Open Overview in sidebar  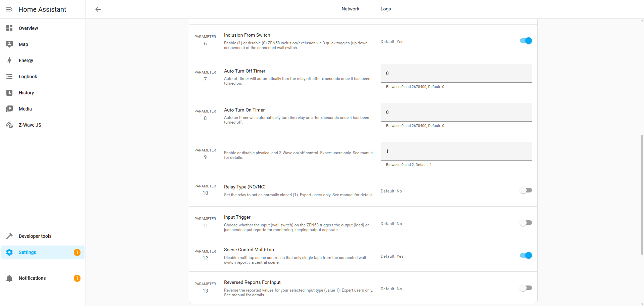[43, 28]
